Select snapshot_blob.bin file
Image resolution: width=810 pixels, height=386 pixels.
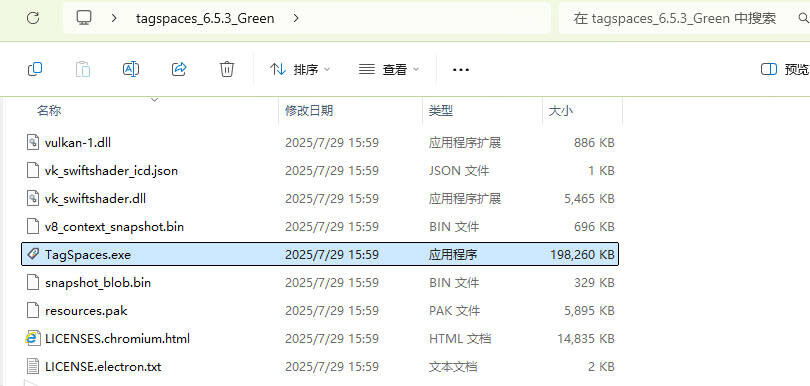click(98, 283)
